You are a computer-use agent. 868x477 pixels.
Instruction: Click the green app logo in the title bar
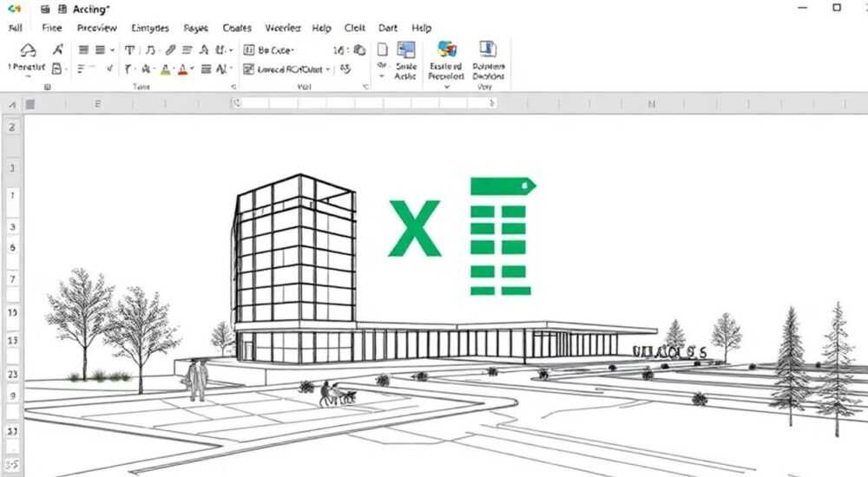[x=15, y=9]
